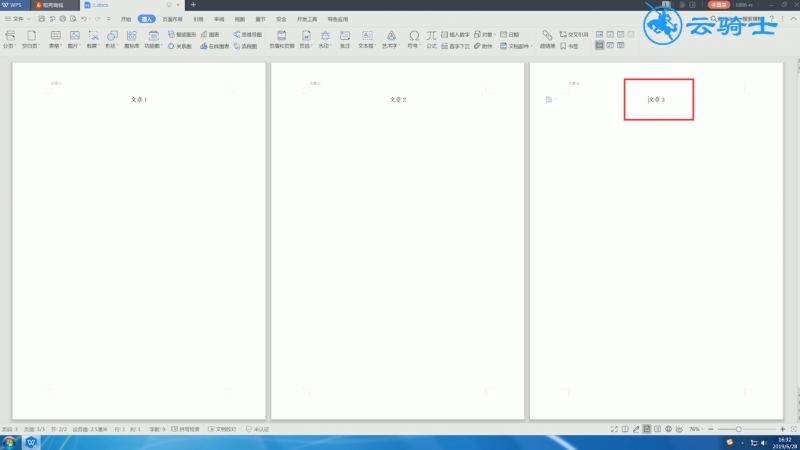The width and height of the screenshot is (800, 450).
Task: Switch to the 视图 View tab
Action: coord(240,19)
